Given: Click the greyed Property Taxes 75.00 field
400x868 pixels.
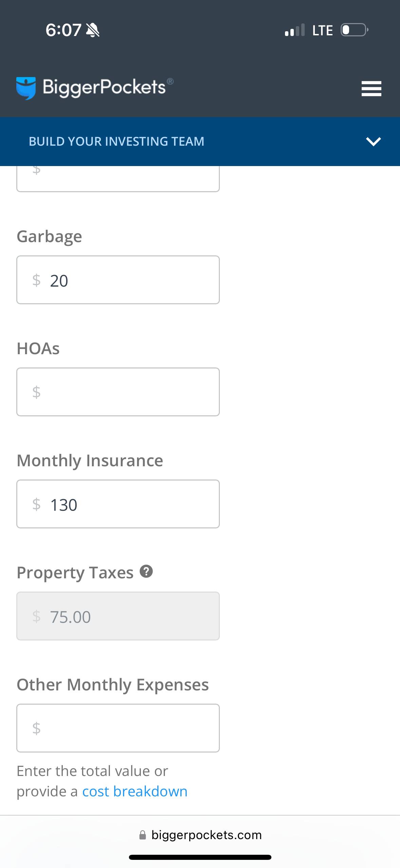Looking at the screenshot, I should 118,616.
